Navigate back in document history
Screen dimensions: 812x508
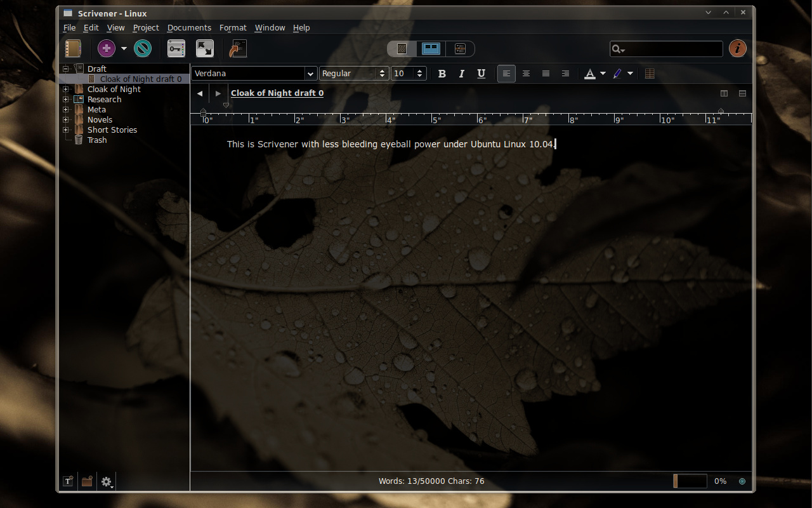[200, 93]
